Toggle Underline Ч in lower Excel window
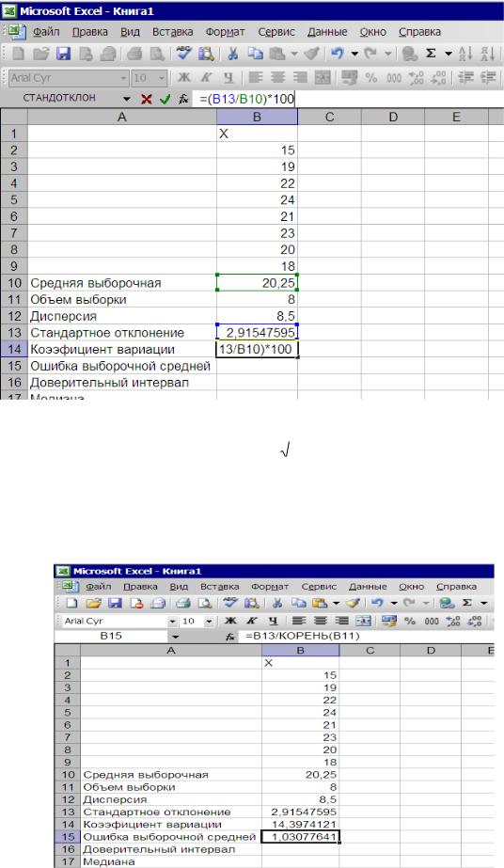This screenshot has height=868, width=504. (x=273, y=621)
